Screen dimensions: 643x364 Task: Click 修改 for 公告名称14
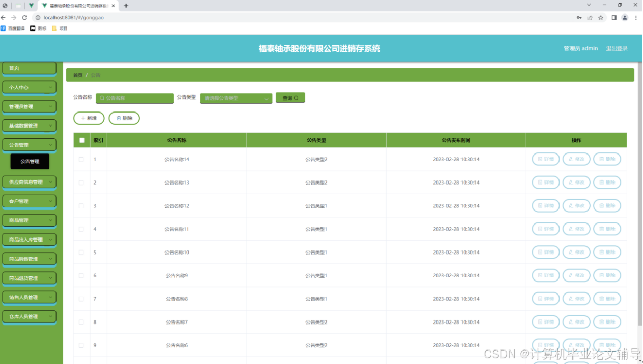coord(576,159)
